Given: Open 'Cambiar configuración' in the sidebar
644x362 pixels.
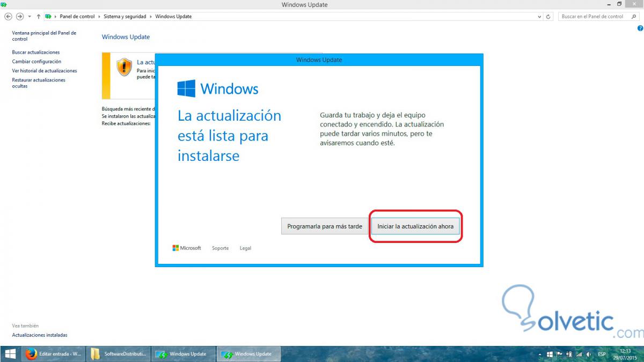Looking at the screenshot, I should 36,62.
